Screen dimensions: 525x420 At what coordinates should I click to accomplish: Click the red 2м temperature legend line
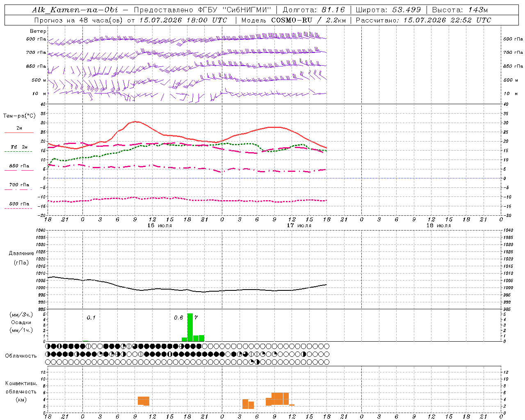(x=19, y=132)
